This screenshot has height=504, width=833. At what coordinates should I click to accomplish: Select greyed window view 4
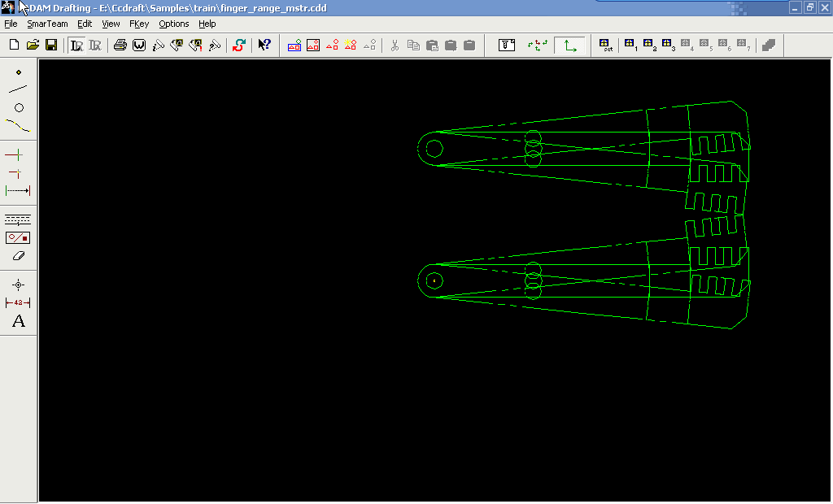click(687, 46)
